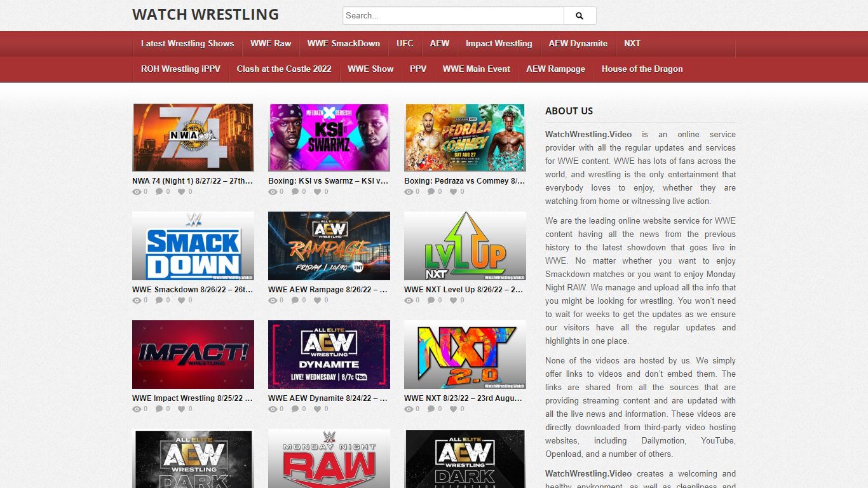Click the search magnifier button
This screenshot has height=488, width=868.
tap(580, 16)
